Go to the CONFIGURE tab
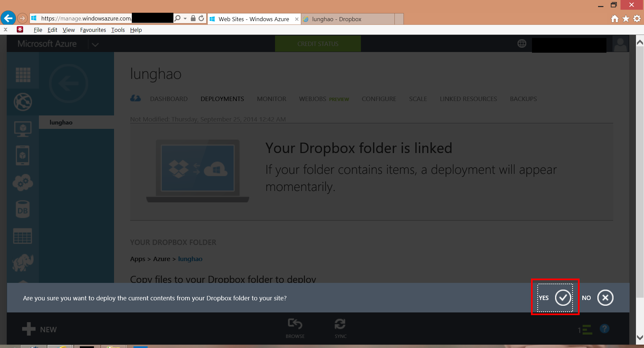Screen dimensions: 644x348 pos(379,99)
